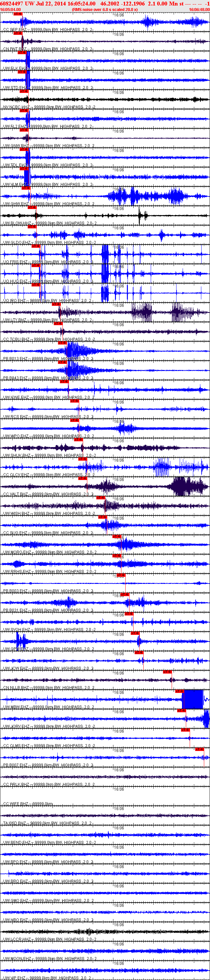Click red pick flag on UW MBW trace

pyautogui.click(x=180, y=691)
